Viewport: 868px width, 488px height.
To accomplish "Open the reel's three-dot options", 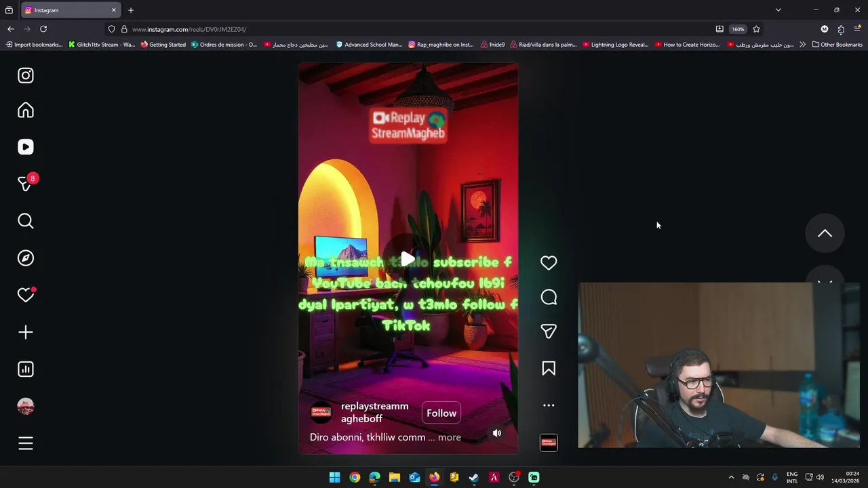I will 549,405.
